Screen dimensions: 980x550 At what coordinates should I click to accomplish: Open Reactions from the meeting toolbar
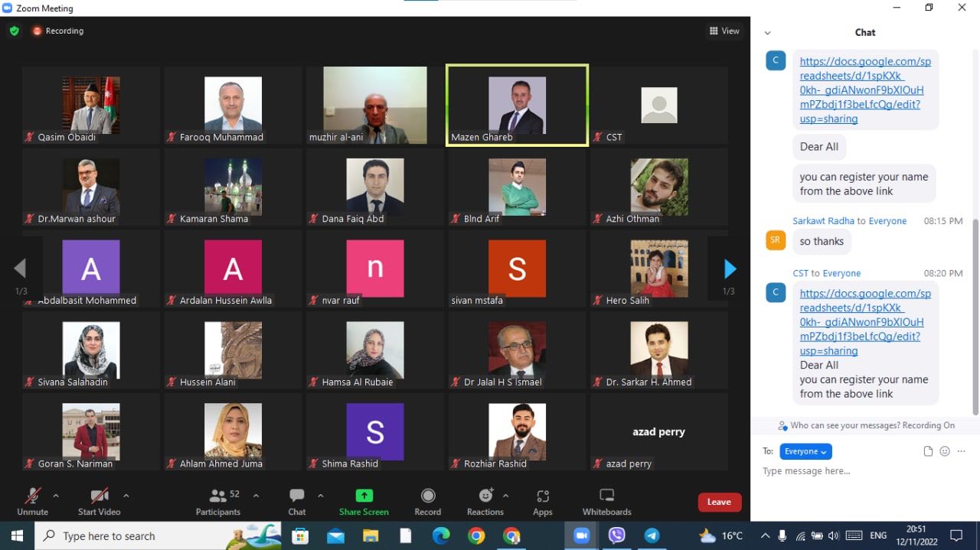point(485,502)
